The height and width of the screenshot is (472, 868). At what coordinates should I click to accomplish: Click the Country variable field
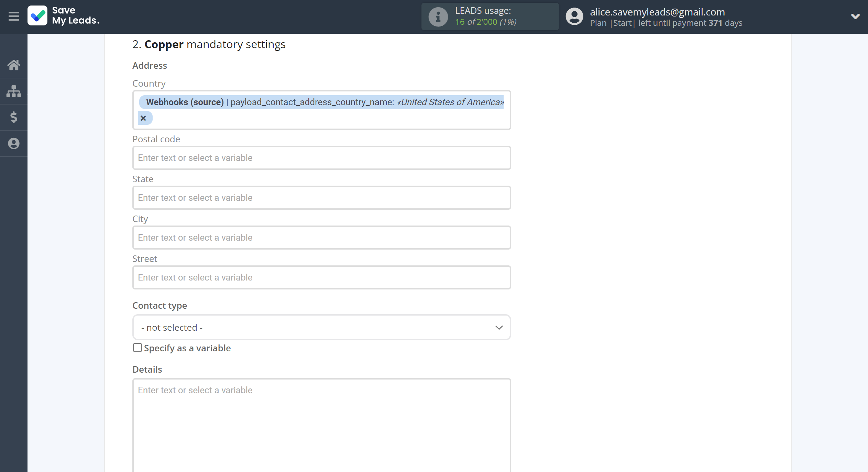pyautogui.click(x=321, y=110)
